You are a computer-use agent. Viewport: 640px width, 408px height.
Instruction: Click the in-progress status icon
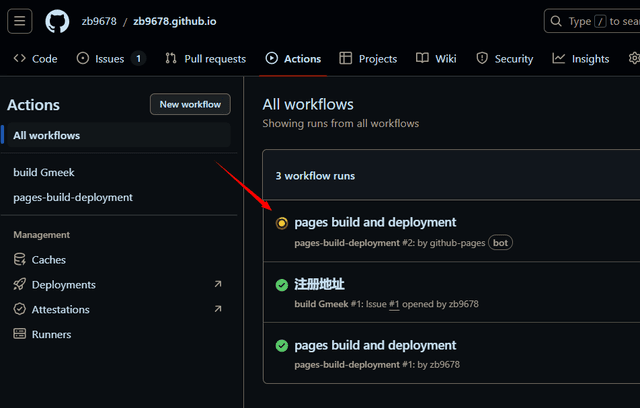tap(282, 223)
